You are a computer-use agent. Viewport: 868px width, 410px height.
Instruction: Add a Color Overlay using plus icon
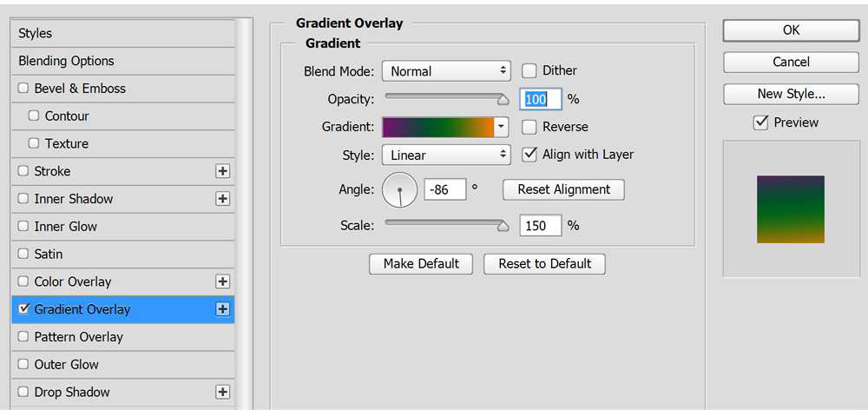222,281
